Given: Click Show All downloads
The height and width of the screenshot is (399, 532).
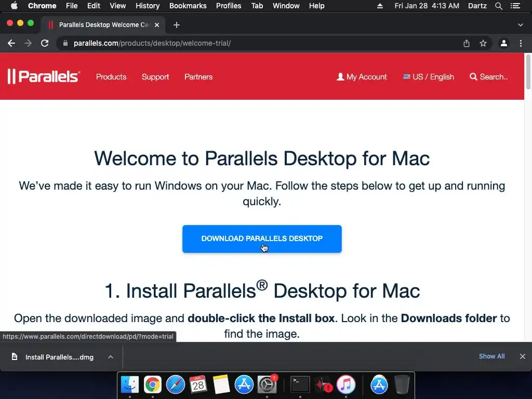Looking at the screenshot, I should click(491, 356).
